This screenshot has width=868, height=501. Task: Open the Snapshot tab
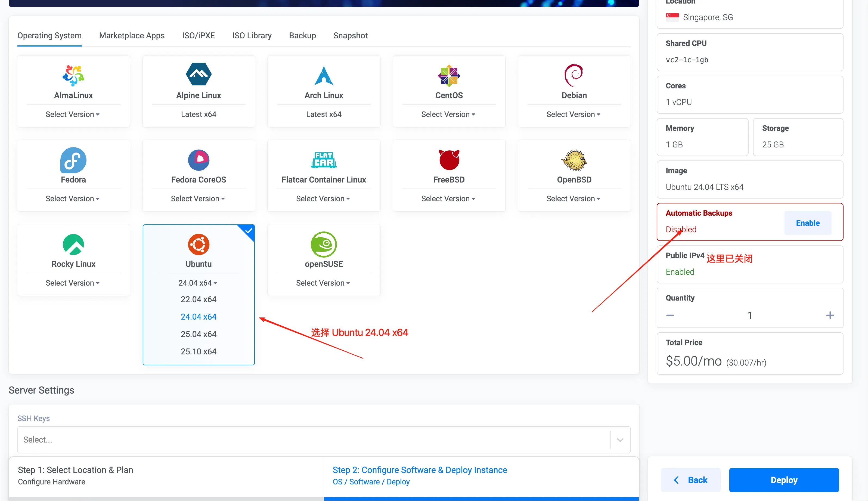coord(350,35)
